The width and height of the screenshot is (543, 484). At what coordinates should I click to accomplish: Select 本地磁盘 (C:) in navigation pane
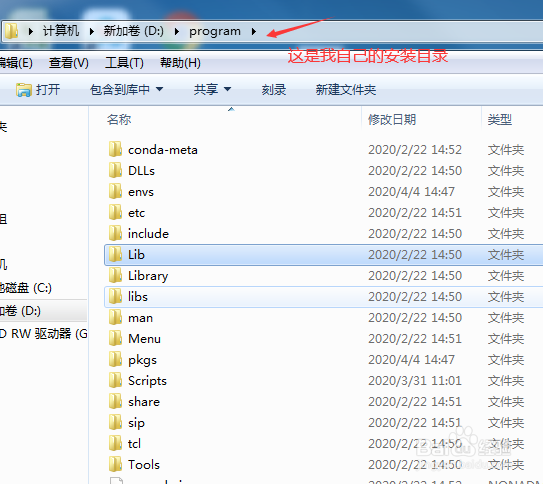[26, 288]
